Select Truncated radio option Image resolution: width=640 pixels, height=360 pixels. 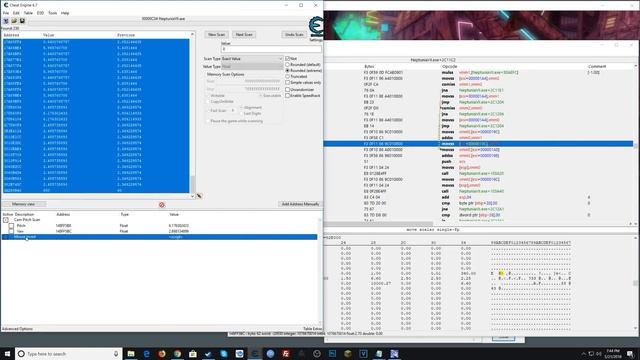(x=288, y=76)
